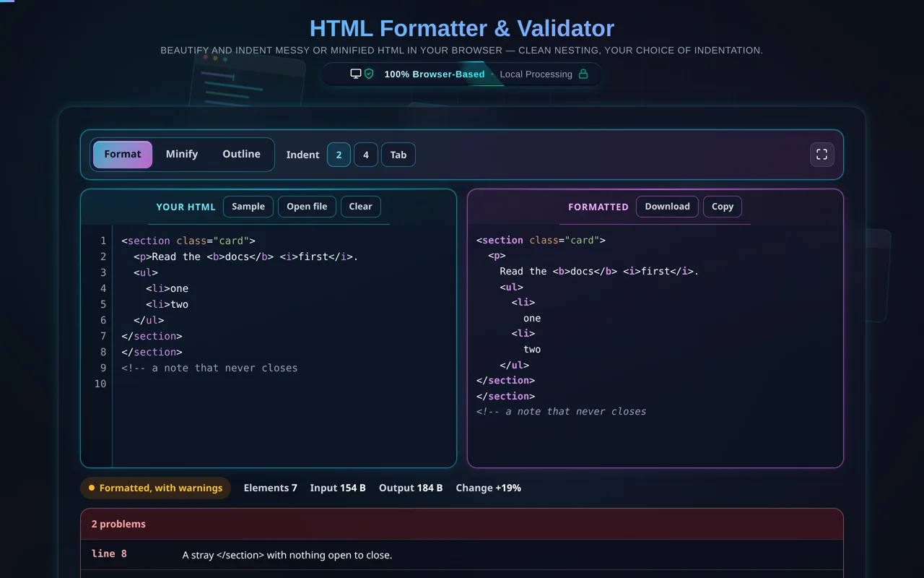This screenshot has width=924, height=578.
Task: Copy the formatted output
Action: (x=723, y=207)
